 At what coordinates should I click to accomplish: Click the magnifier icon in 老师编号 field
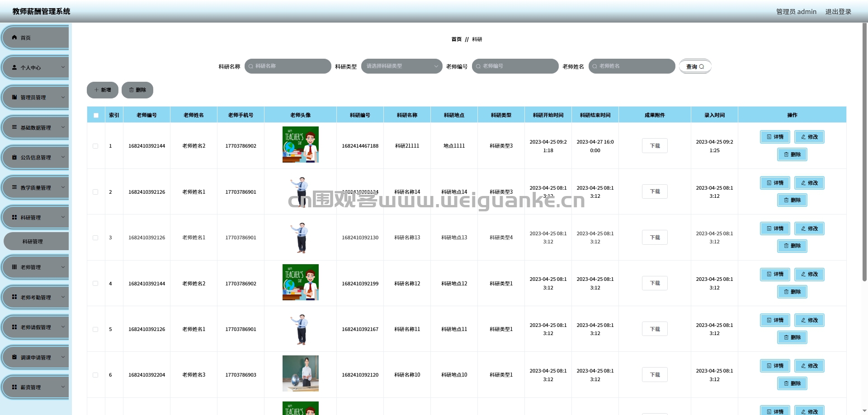(x=478, y=66)
